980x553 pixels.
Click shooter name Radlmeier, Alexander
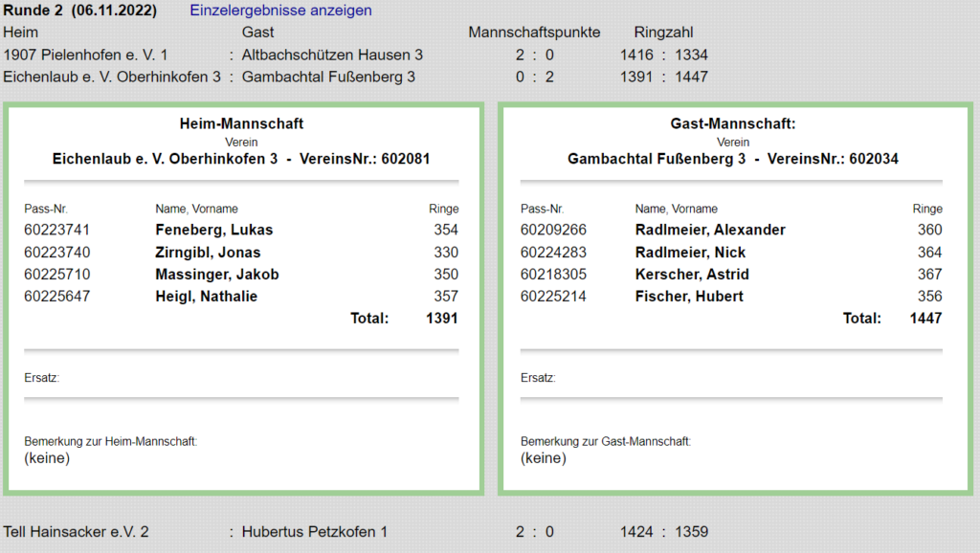(x=709, y=230)
